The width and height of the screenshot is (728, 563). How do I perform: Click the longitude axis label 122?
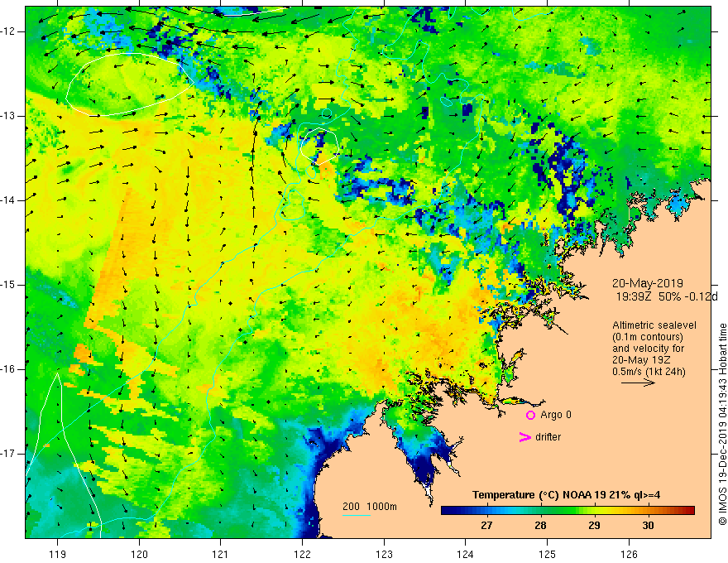pyautogui.click(x=302, y=554)
